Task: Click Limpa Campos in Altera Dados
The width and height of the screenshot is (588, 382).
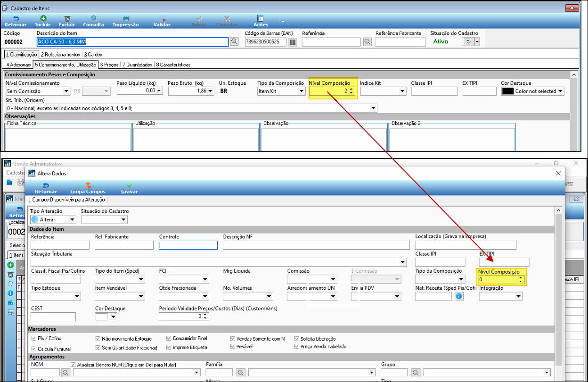Action: [88, 186]
